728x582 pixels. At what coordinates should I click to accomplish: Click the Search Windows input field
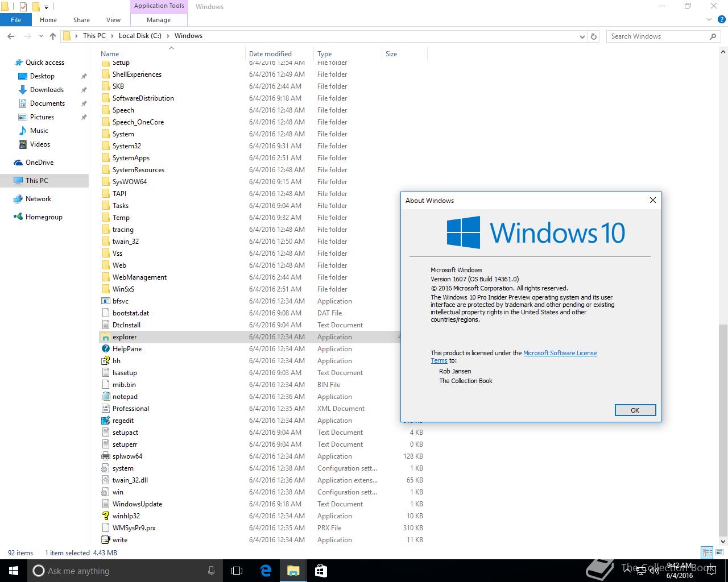pyautogui.click(x=657, y=36)
